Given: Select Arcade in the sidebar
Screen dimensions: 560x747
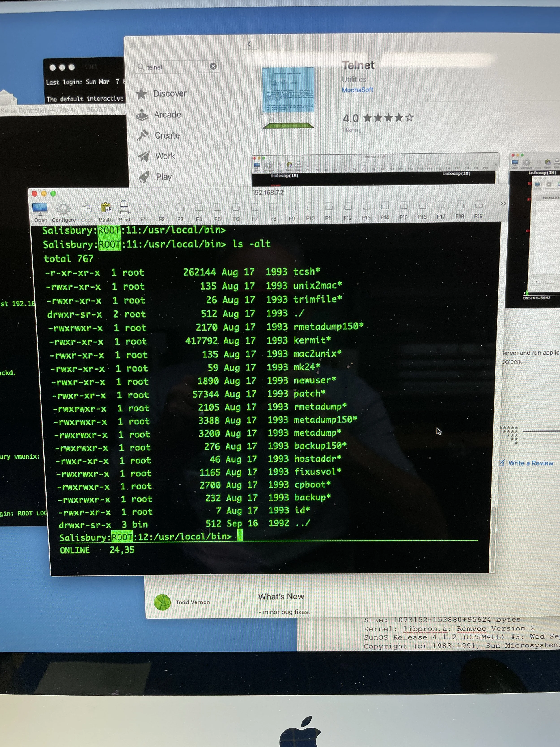Looking at the screenshot, I should pyautogui.click(x=167, y=115).
